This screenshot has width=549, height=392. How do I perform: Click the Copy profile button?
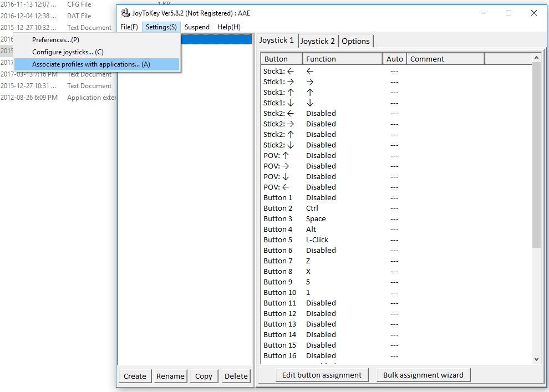tap(204, 376)
